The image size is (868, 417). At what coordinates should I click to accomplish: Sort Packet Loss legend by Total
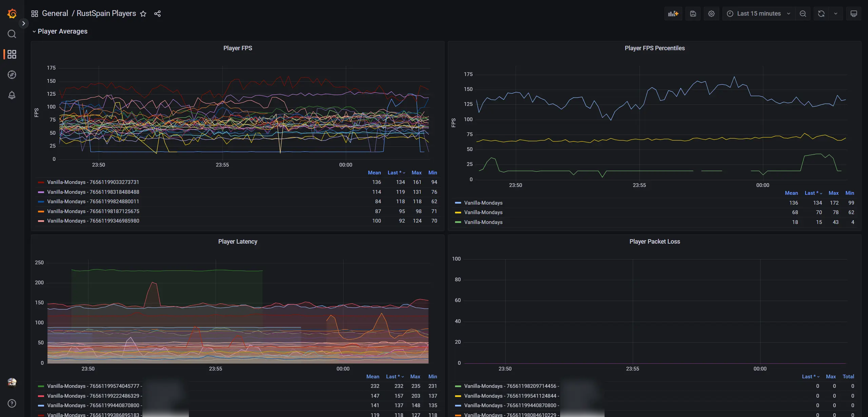(x=848, y=377)
